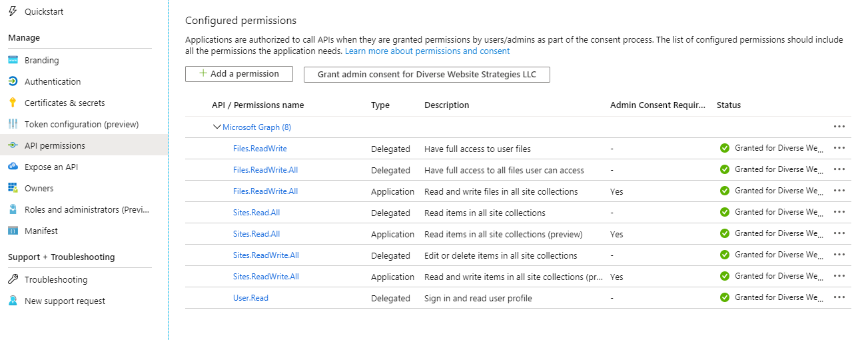
Task: Click the Owners icon
Action: tap(13, 188)
